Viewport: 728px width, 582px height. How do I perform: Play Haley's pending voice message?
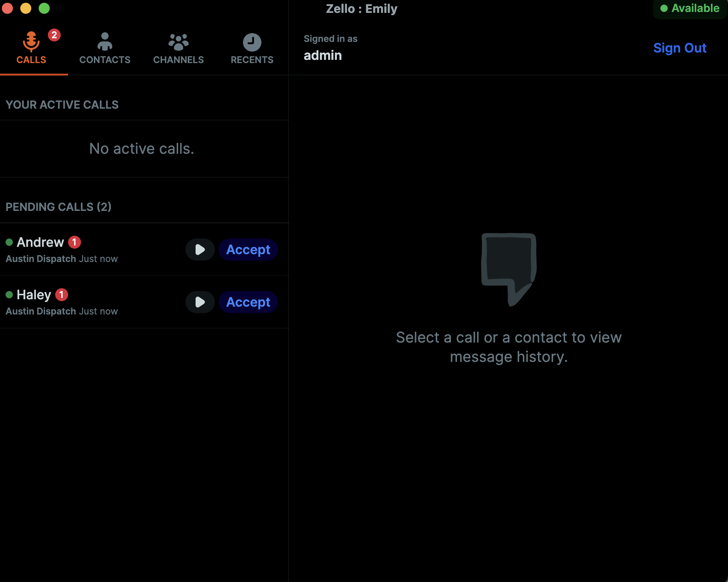[200, 302]
